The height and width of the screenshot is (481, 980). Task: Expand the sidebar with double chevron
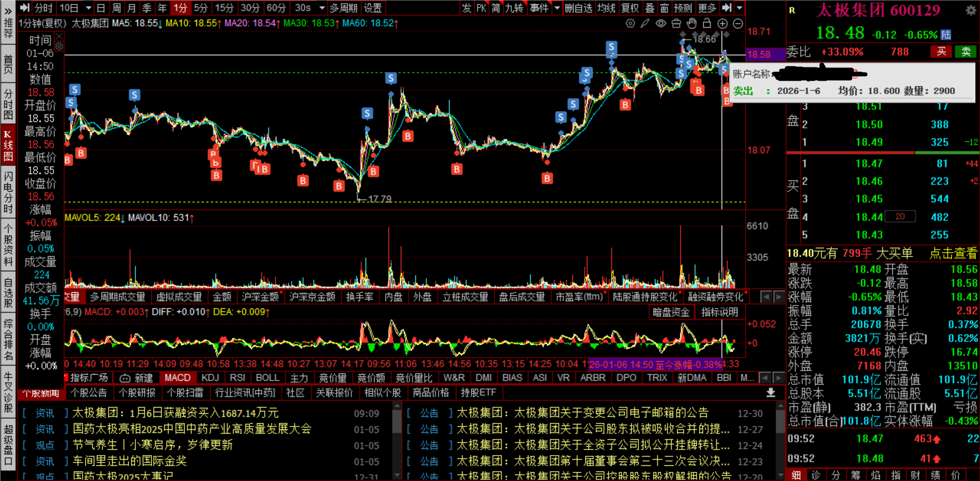[8, 10]
